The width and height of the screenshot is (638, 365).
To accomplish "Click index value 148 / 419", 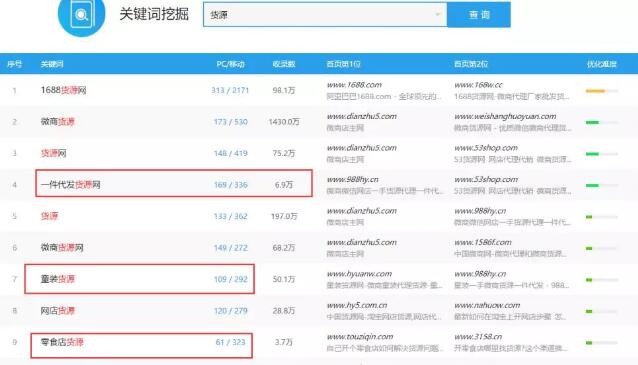I will [x=230, y=153].
